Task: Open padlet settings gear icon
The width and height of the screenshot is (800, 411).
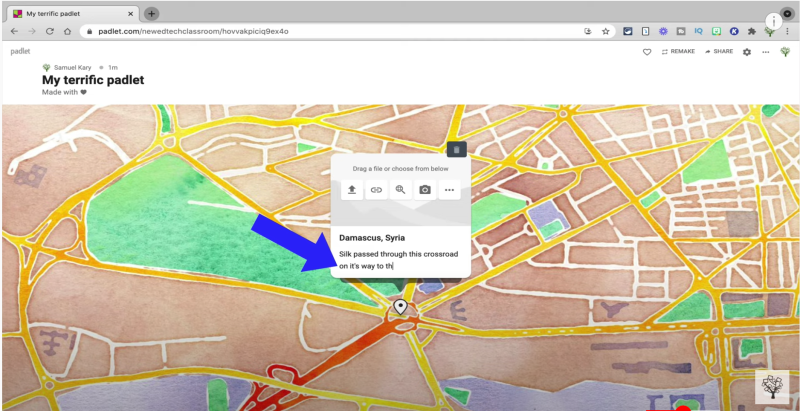Action: click(747, 51)
